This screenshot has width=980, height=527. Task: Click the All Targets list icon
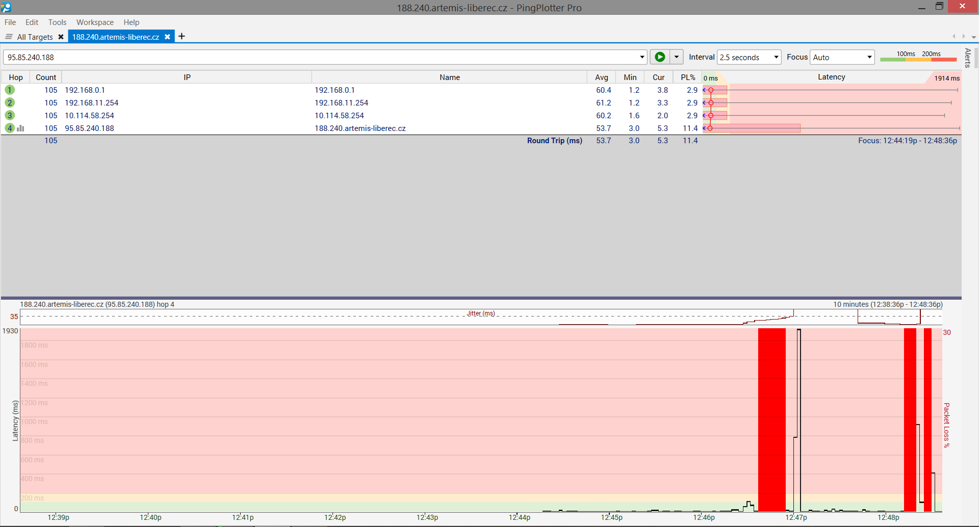tap(9, 37)
